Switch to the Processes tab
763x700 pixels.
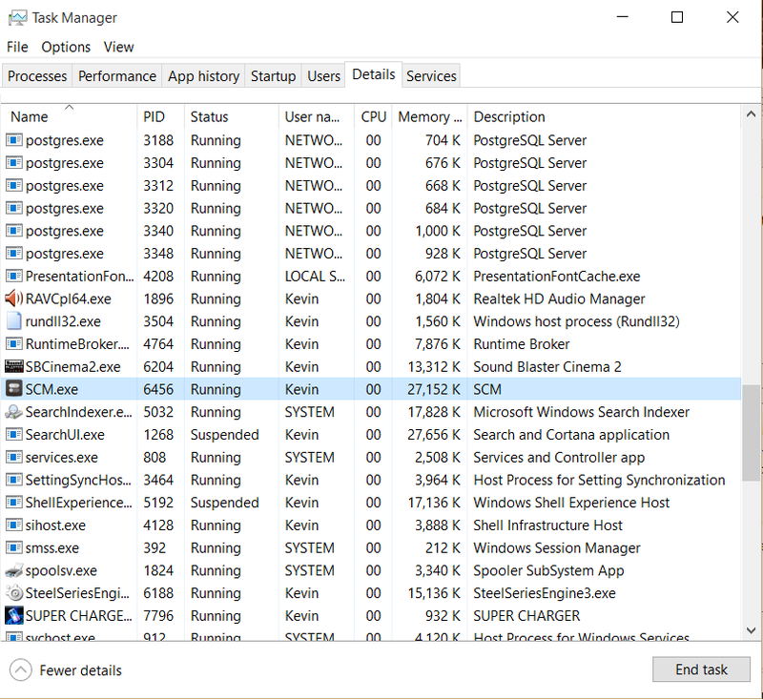[x=37, y=76]
